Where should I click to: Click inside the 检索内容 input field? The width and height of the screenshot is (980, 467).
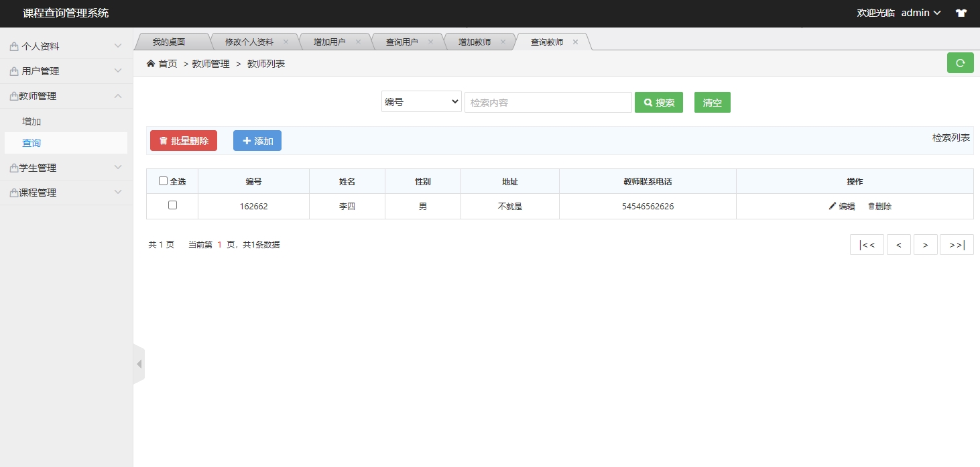tap(548, 101)
